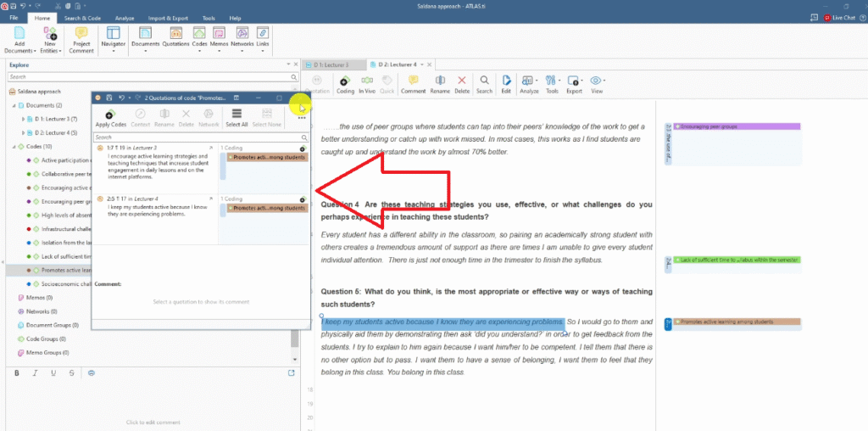
Task: Open the Analyze ribbon tab
Action: 124,18
